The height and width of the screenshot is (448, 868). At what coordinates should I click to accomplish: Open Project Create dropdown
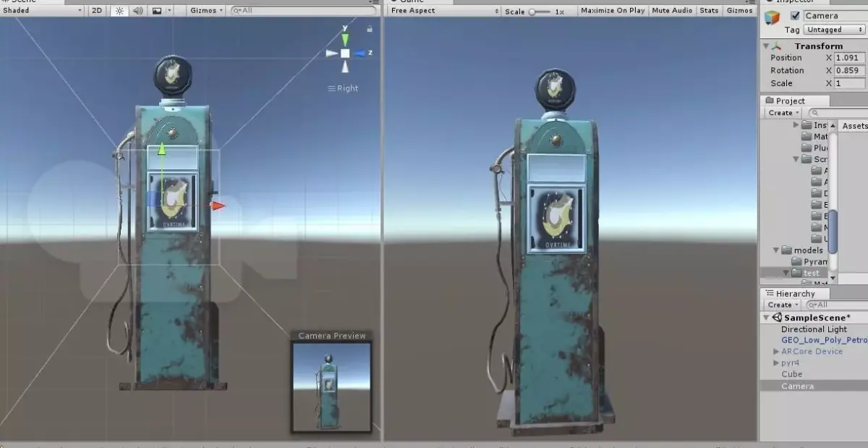click(x=783, y=113)
